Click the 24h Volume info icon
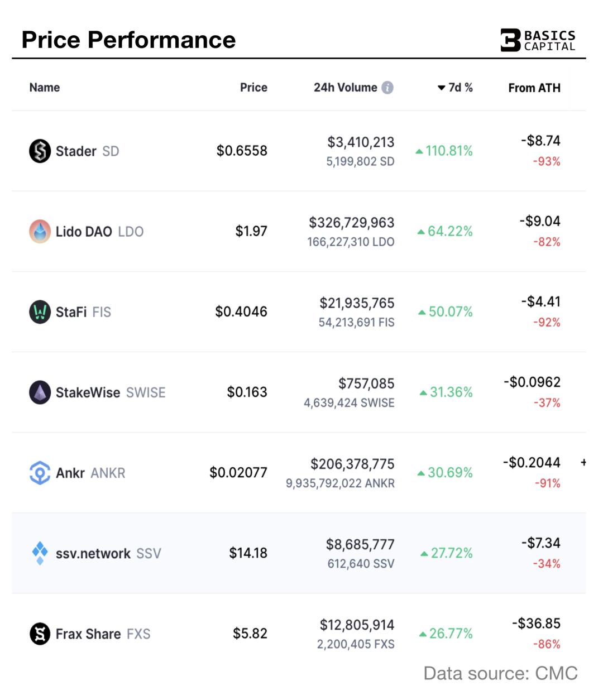 point(387,88)
